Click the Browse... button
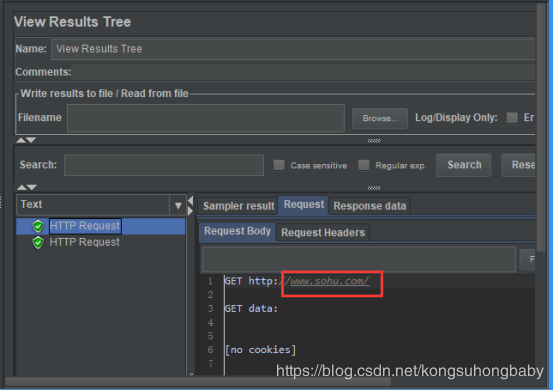554x390 pixels. 380,118
